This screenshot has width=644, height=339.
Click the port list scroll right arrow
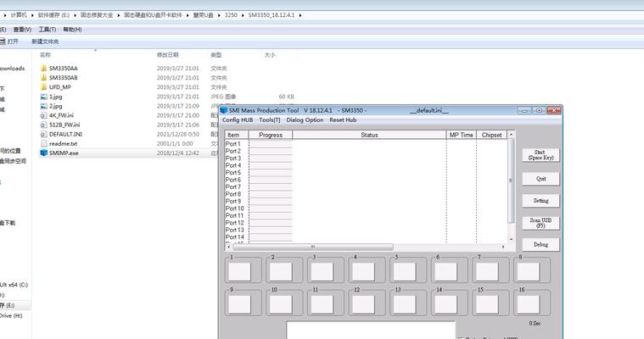click(503, 247)
